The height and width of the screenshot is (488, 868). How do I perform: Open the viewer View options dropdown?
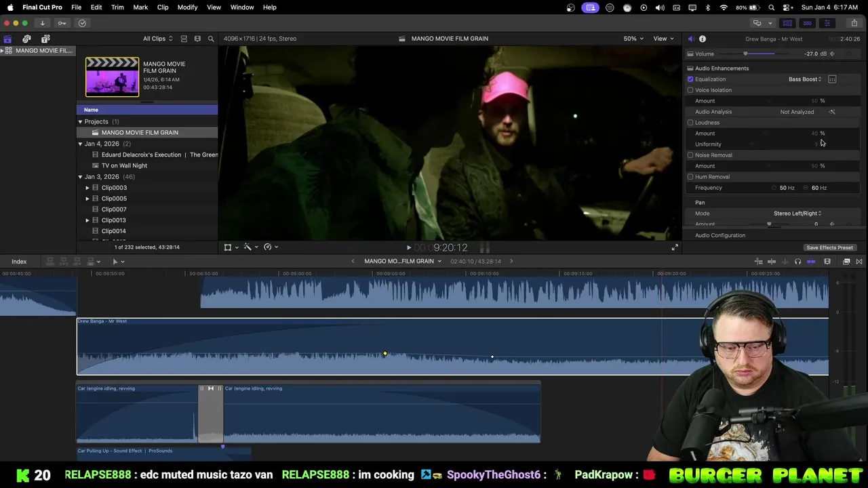tap(663, 39)
